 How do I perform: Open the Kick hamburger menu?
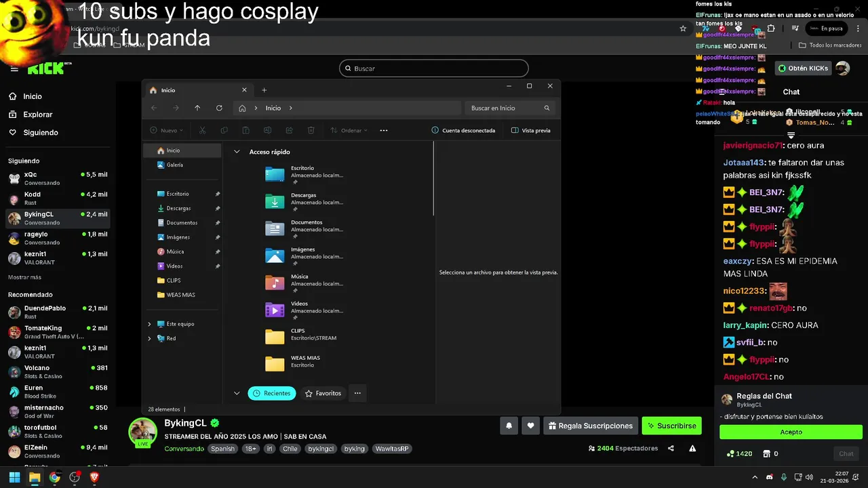(14, 69)
